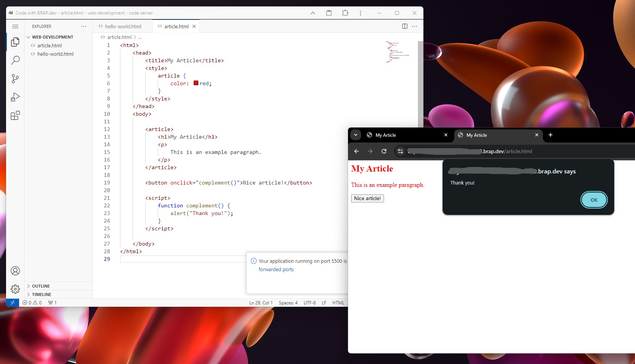Open the Accounts icon in the activity bar

[x=15, y=271]
